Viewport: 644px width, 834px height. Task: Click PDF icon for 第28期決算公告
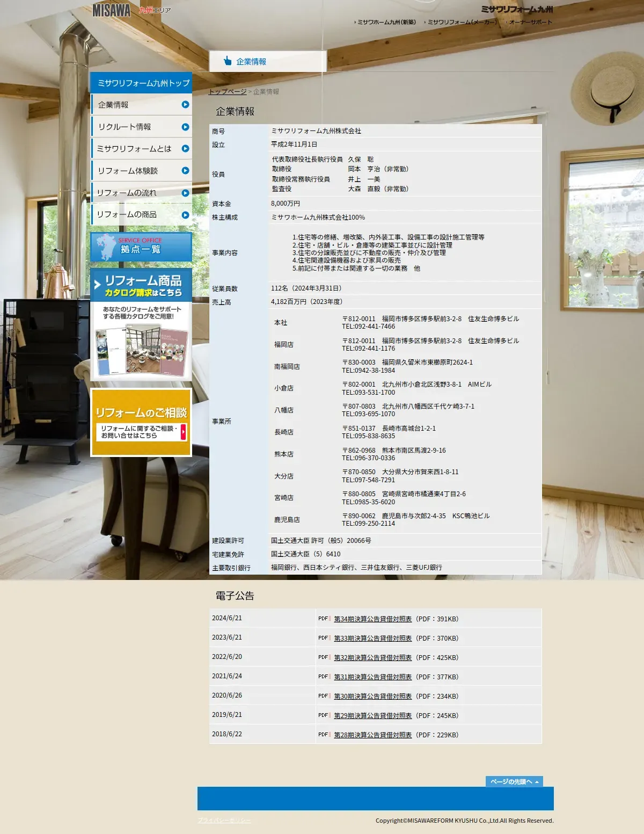pyautogui.click(x=324, y=735)
